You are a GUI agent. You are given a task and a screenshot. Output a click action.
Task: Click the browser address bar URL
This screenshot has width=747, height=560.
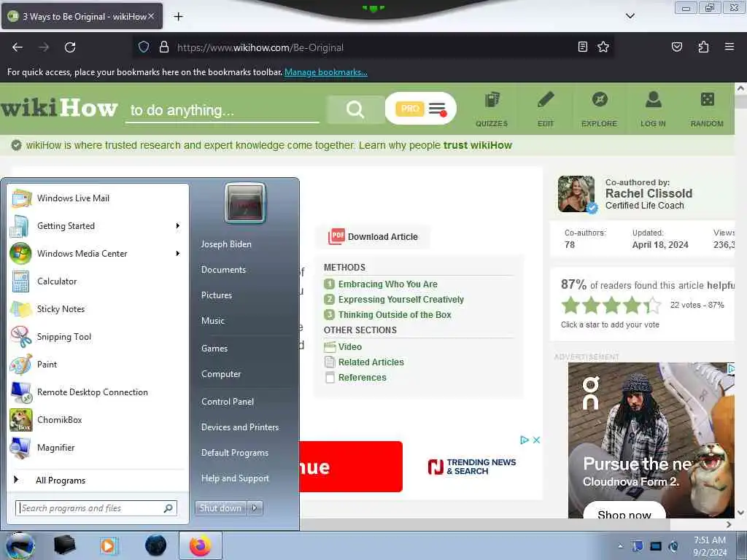tap(260, 47)
